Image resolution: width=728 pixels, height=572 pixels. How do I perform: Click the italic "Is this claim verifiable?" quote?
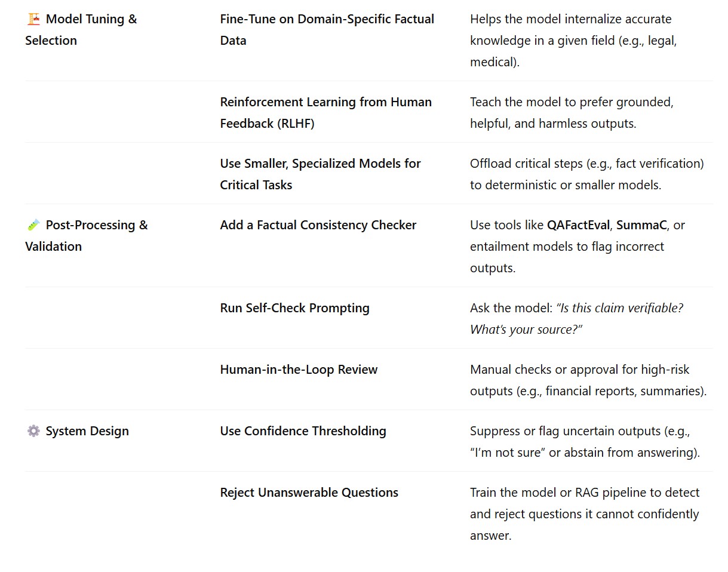pyautogui.click(x=619, y=308)
